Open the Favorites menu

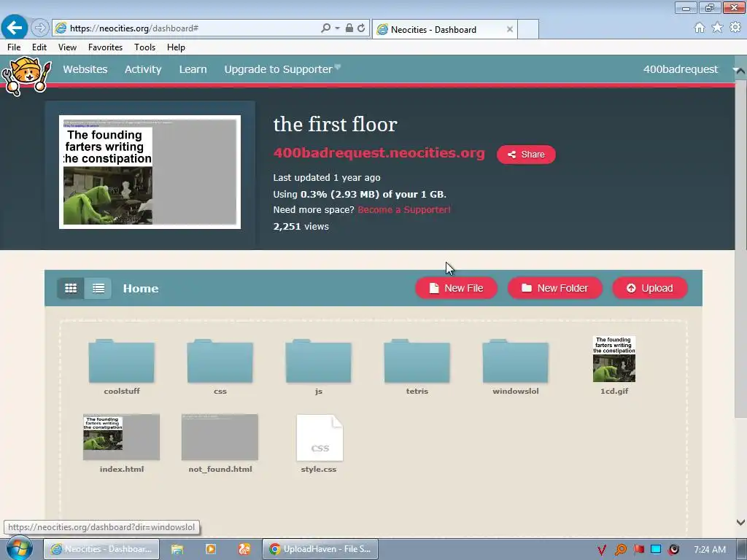coord(105,47)
